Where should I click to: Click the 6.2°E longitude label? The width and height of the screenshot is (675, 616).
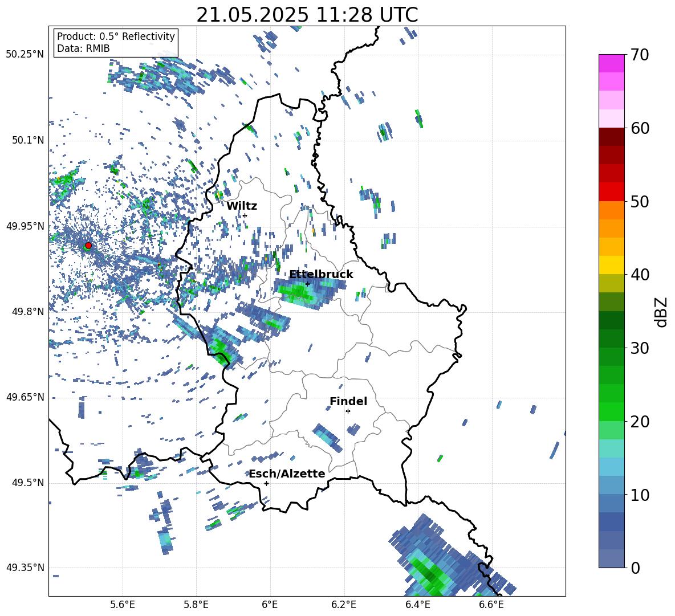344,605
